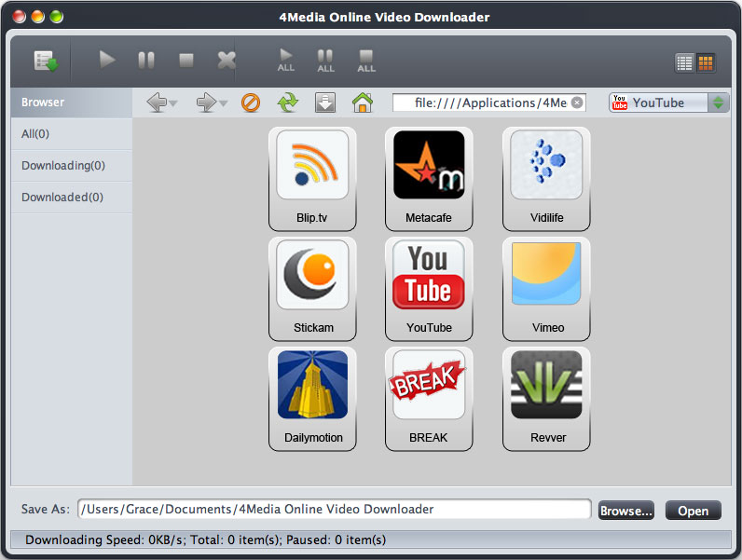Minimize the window with the yellow button
Image resolution: width=742 pixels, height=560 pixels.
click(38, 17)
